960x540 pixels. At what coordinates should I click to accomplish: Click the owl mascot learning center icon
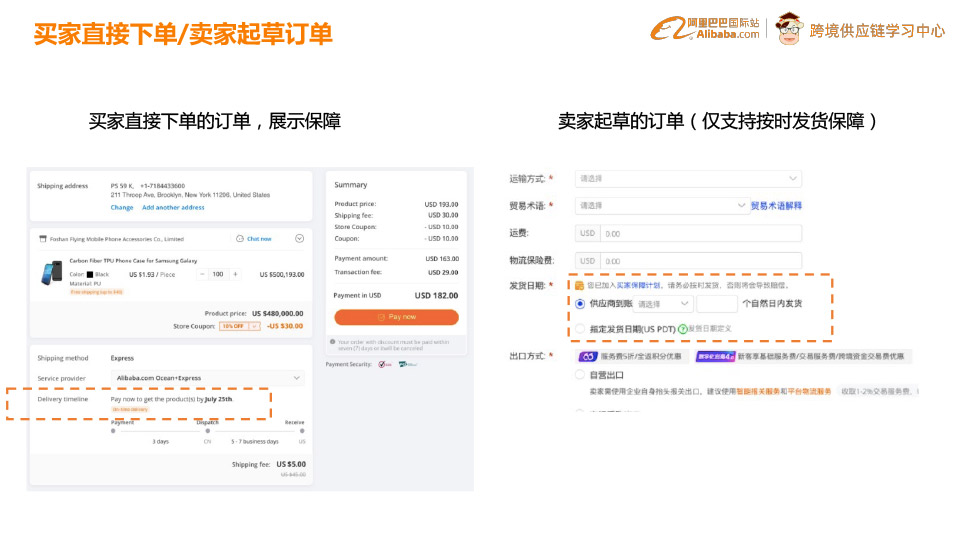click(x=790, y=28)
